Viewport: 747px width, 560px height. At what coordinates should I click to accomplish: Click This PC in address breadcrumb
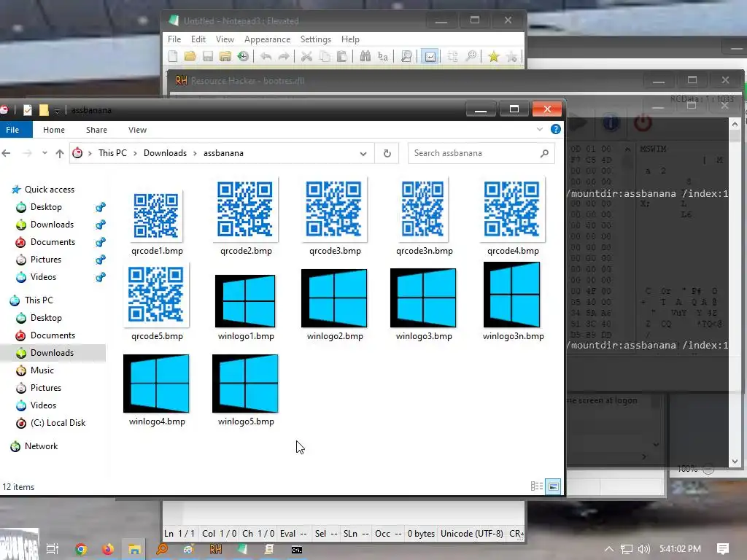pos(112,153)
